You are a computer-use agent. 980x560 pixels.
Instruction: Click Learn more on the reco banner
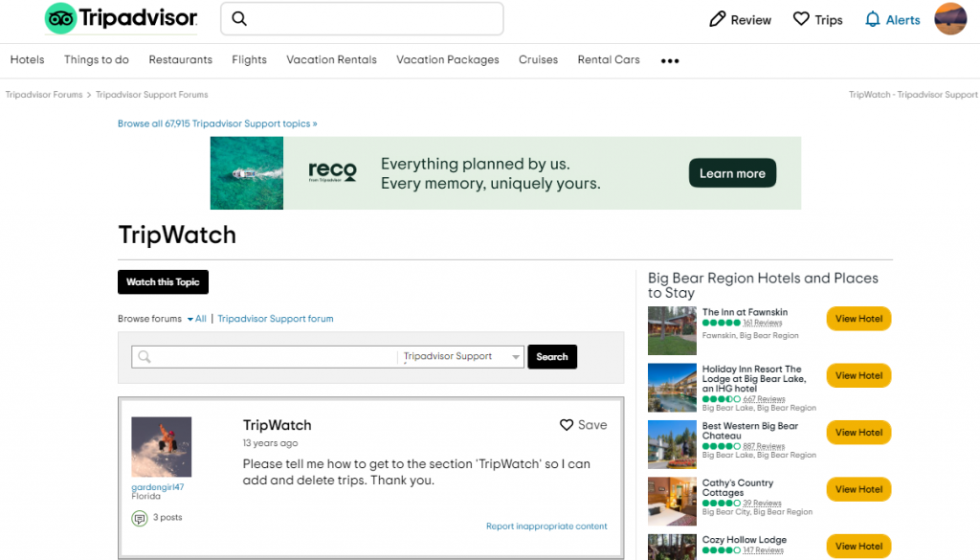[x=732, y=173]
